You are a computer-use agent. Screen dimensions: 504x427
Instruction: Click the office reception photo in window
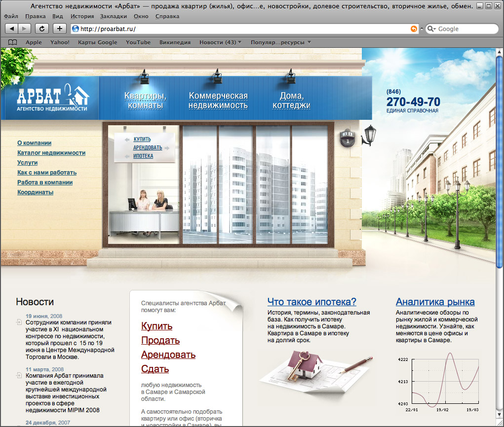pyautogui.click(x=144, y=184)
